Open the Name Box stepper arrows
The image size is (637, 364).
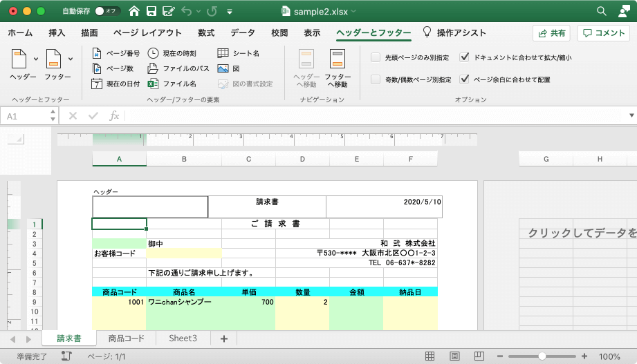(x=53, y=115)
